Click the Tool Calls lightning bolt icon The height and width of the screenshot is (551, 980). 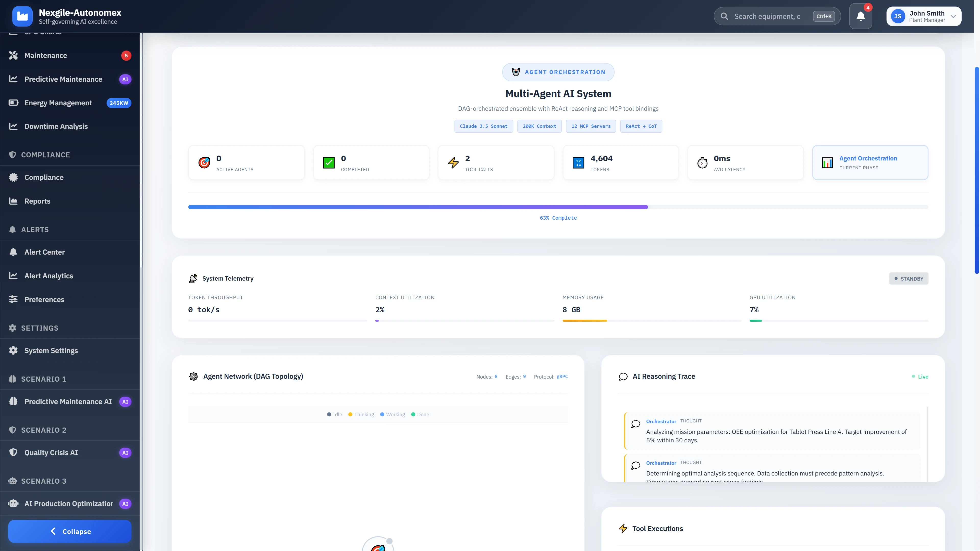click(x=453, y=163)
